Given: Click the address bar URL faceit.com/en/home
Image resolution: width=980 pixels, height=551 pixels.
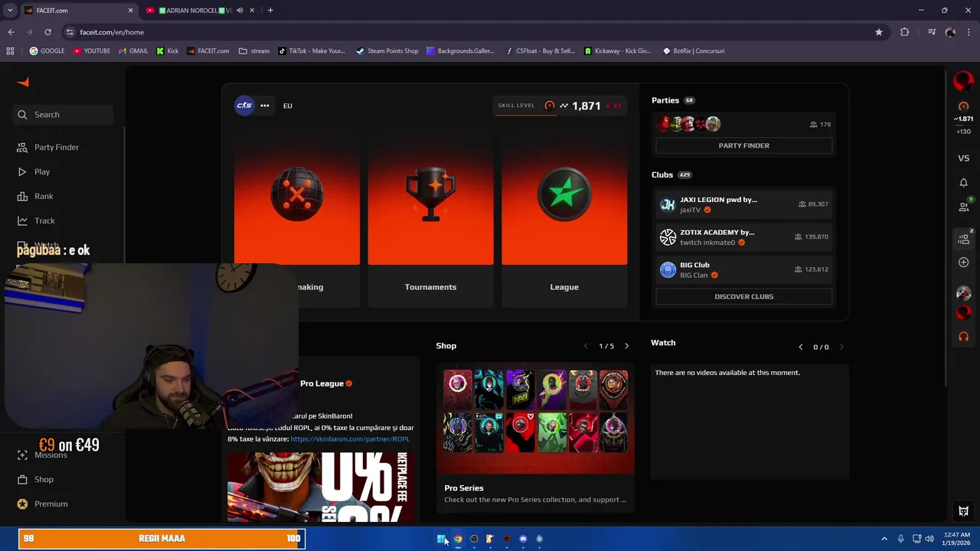Looking at the screenshot, I should pyautogui.click(x=112, y=32).
